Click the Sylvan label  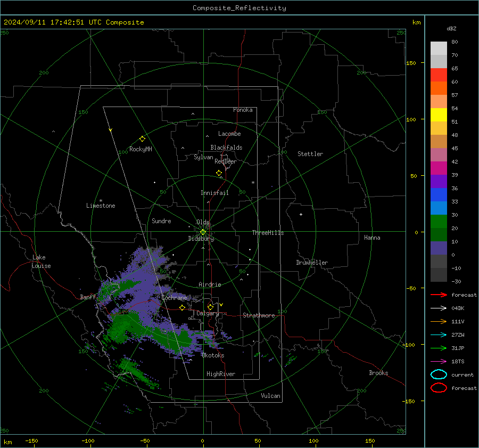(x=203, y=157)
